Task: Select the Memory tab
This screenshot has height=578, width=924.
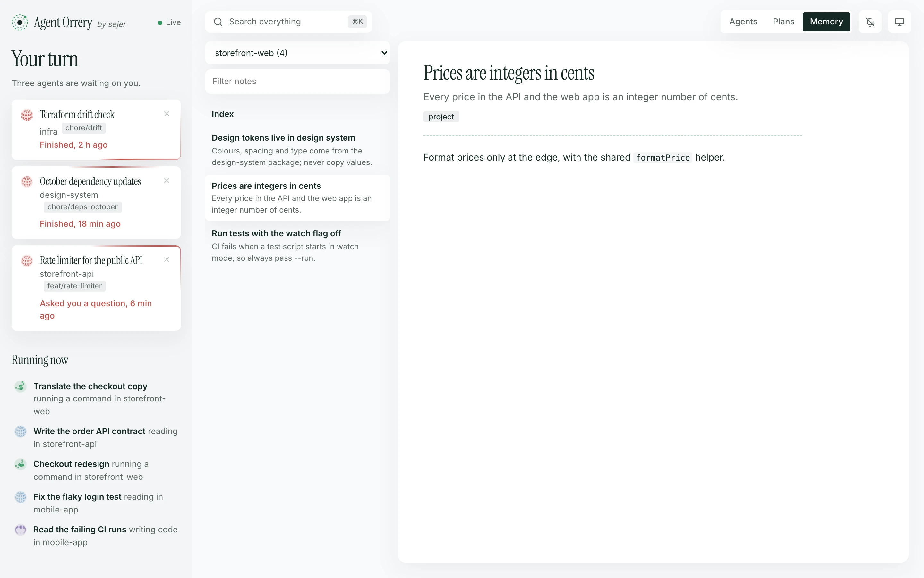Action: tap(826, 22)
